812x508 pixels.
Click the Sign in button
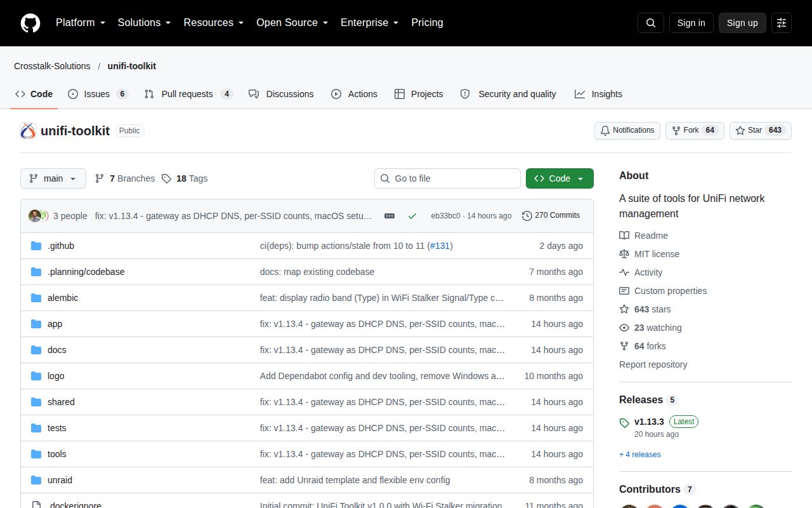pos(691,23)
